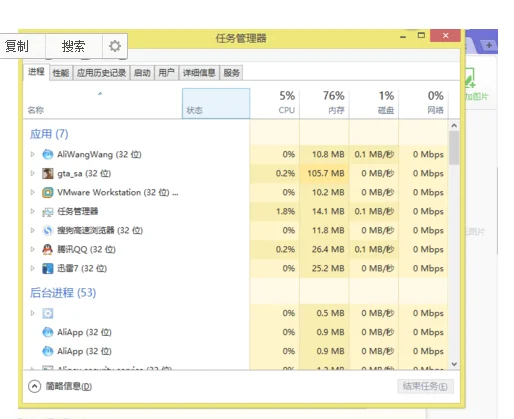Click the 1.8% CPU cell
514x419 pixels.
click(275, 211)
